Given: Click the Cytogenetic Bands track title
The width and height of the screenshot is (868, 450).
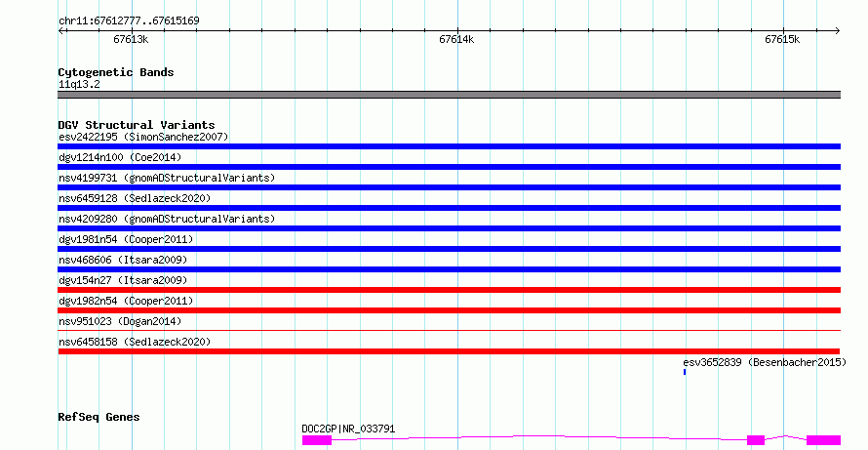Looking at the screenshot, I should coord(116,72).
